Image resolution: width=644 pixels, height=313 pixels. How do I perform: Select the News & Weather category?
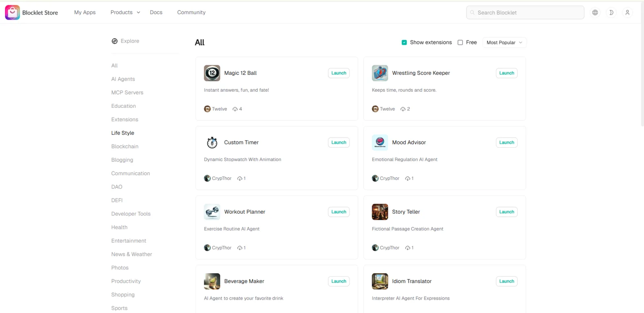[x=132, y=254]
